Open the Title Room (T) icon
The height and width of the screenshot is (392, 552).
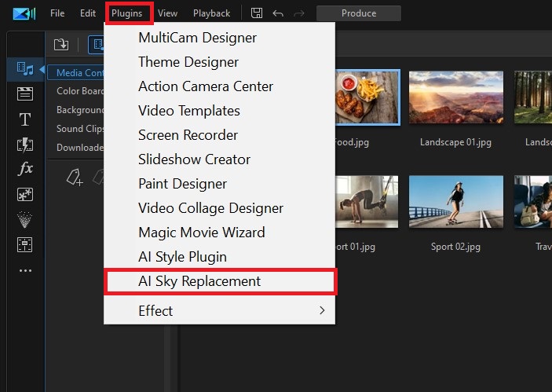tap(25, 119)
